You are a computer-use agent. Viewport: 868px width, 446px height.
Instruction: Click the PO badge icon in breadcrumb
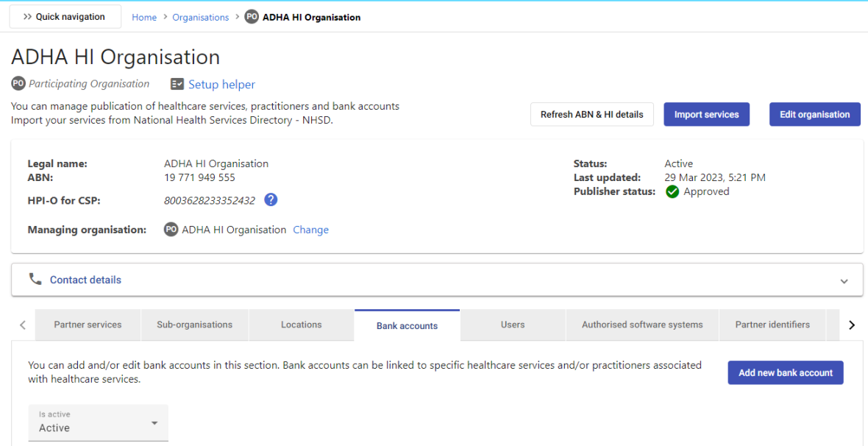click(252, 17)
